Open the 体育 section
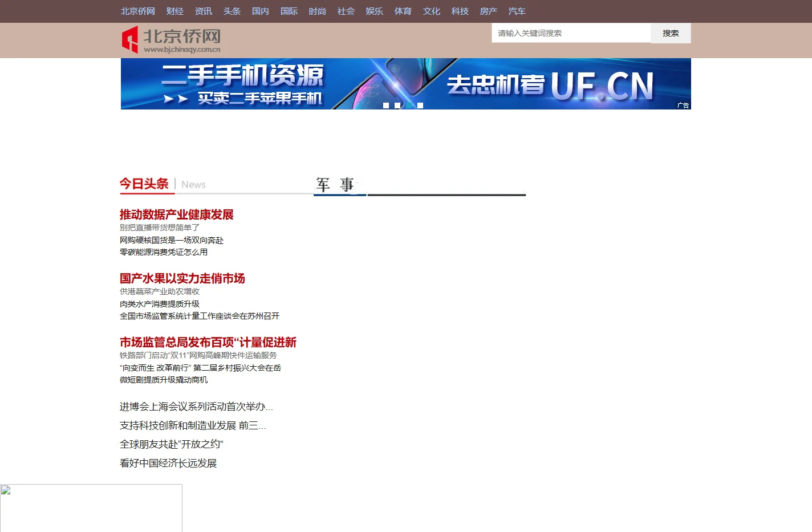This screenshot has height=532, width=812. tap(403, 11)
